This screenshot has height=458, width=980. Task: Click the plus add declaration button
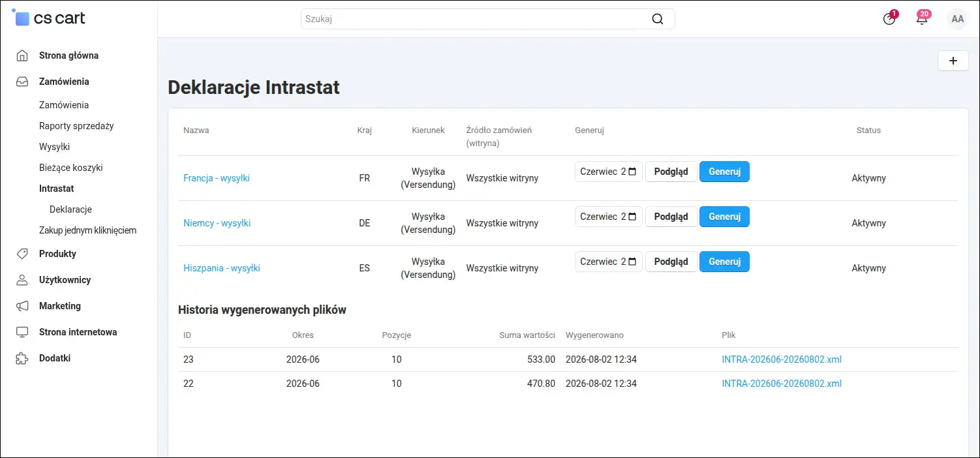point(953,61)
